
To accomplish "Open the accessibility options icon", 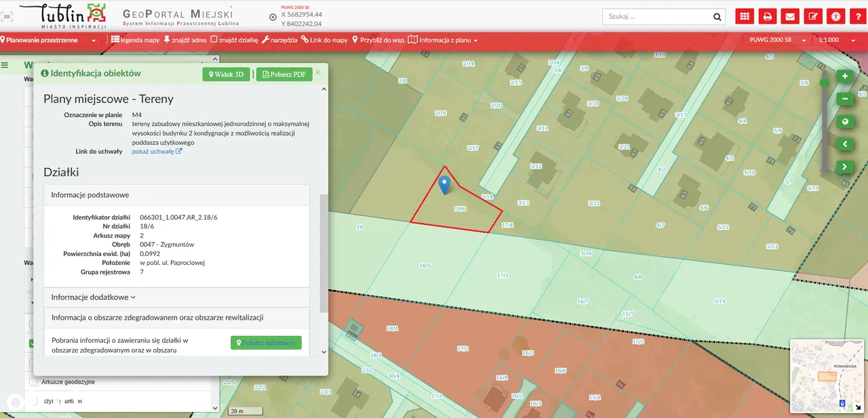I will (837, 17).
